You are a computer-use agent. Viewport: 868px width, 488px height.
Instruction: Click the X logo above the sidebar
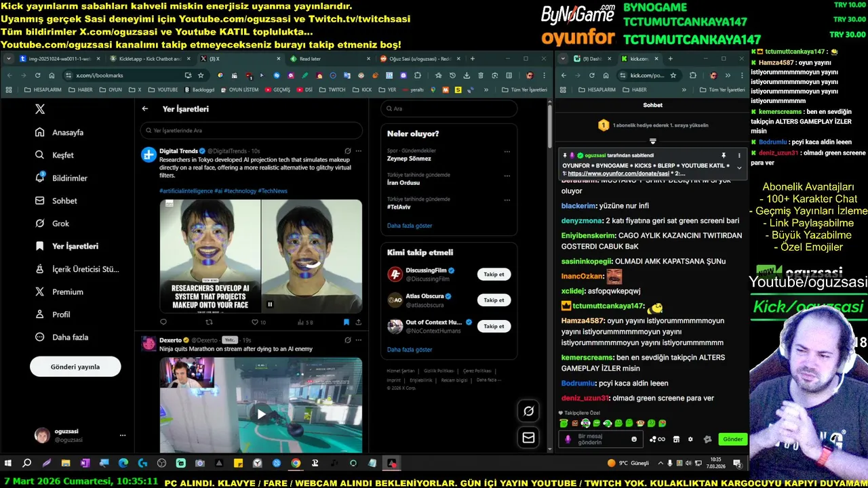40,108
